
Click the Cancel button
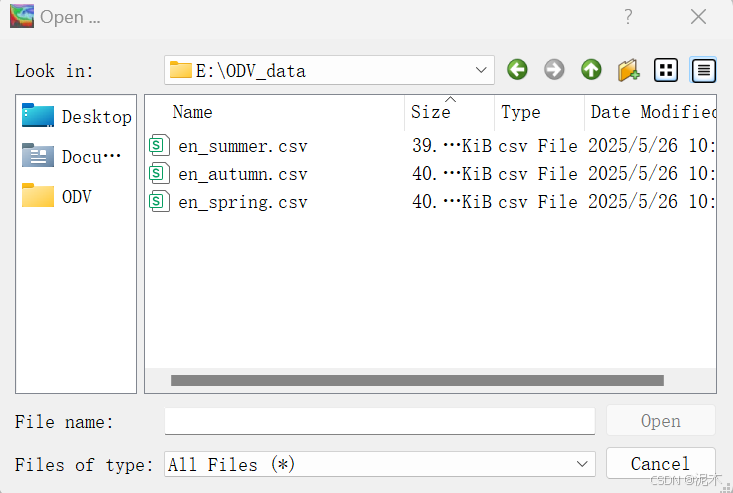tap(661, 464)
